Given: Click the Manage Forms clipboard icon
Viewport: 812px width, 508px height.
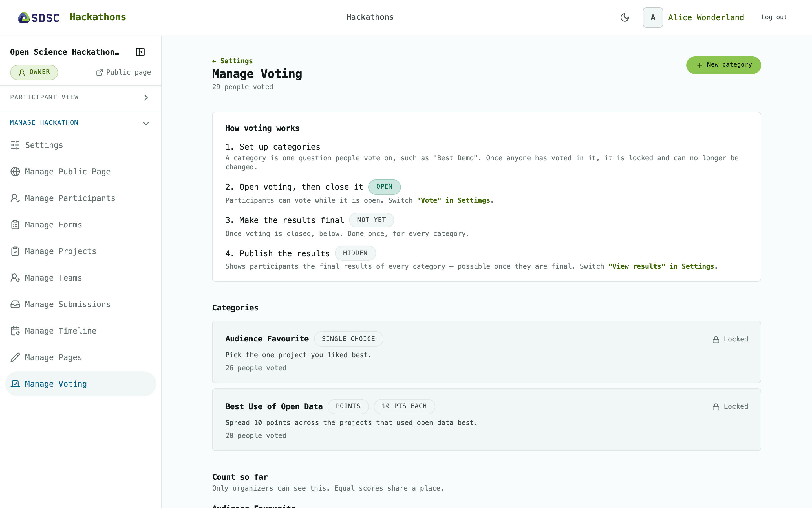Looking at the screenshot, I should tap(15, 225).
